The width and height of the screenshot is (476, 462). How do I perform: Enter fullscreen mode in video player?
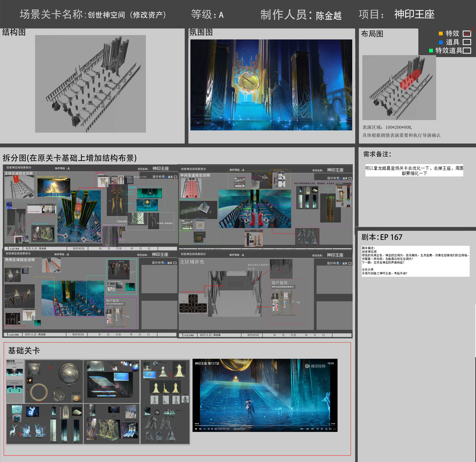[x=334, y=429]
